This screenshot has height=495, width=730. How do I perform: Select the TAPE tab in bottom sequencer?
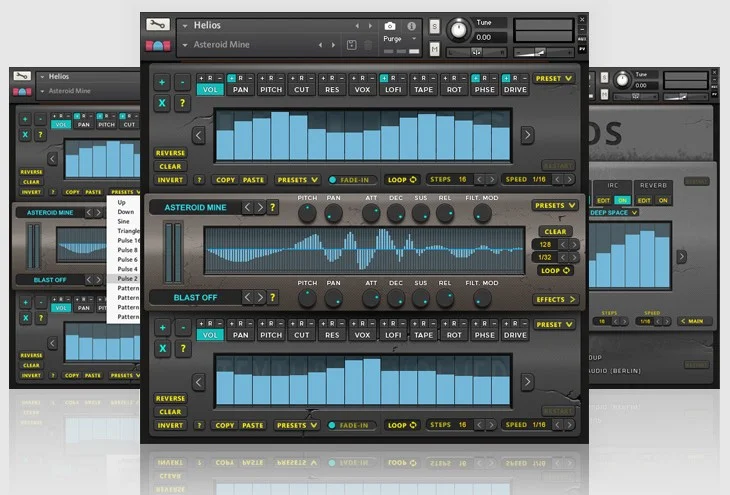[x=423, y=335]
